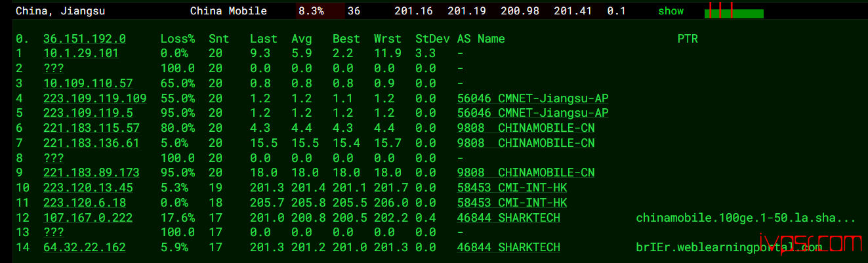This screenshot has width=868, height=263.
Task: Click AS 46844 SHARKTECH on hop 12
Action: click(508, 218)
